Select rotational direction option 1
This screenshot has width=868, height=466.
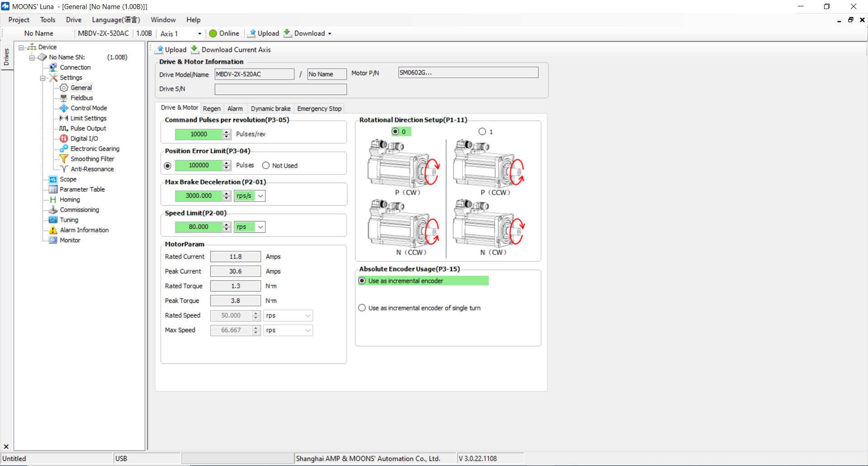click(x=482, y=132)
